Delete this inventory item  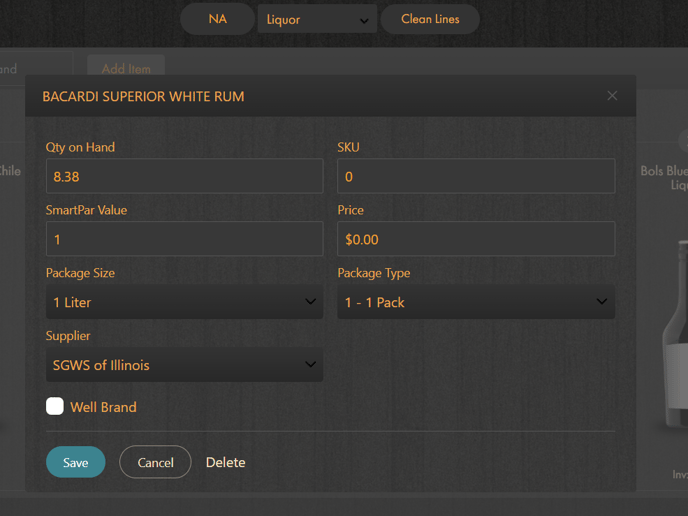pyautogui.click(x=226, y=462)
